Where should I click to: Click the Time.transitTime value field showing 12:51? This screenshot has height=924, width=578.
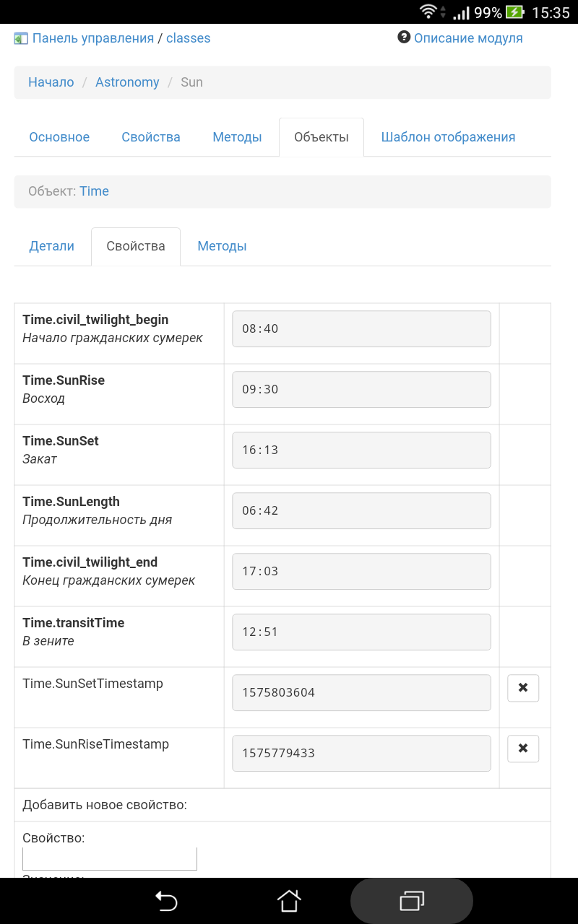[361, 632]
